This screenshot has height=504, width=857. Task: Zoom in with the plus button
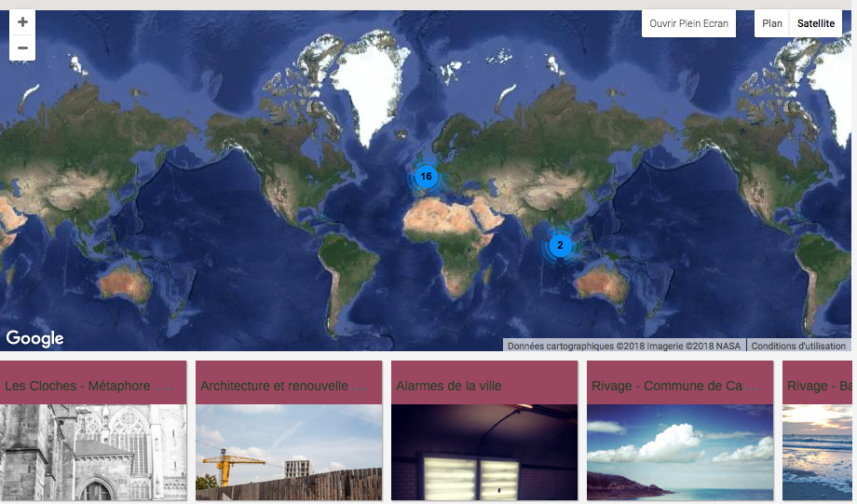22,22
